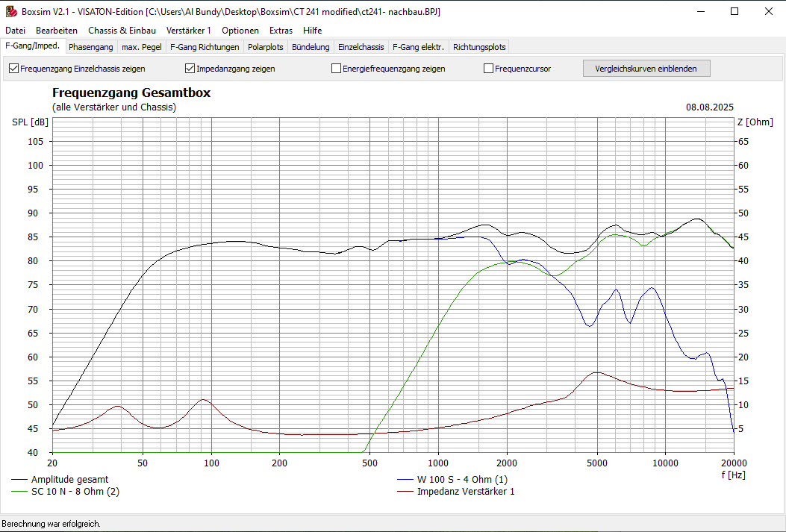Switch to the Phasengang tab

point(91,47)
